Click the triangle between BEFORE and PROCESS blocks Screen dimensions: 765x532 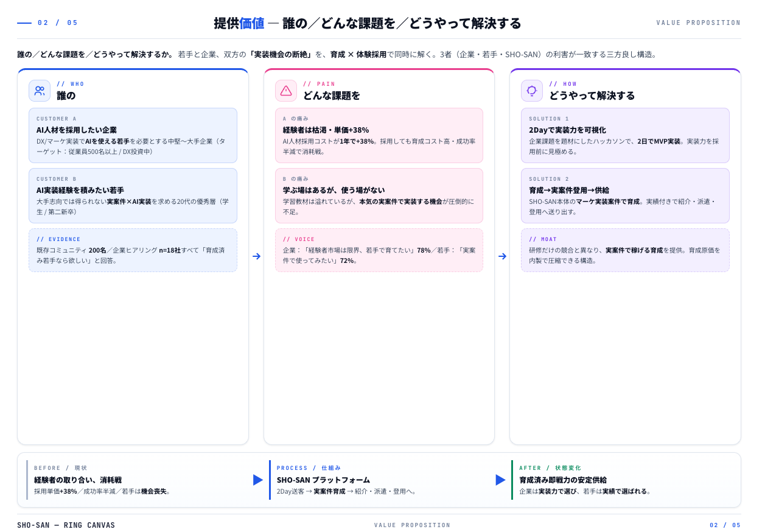click(258, 480)
